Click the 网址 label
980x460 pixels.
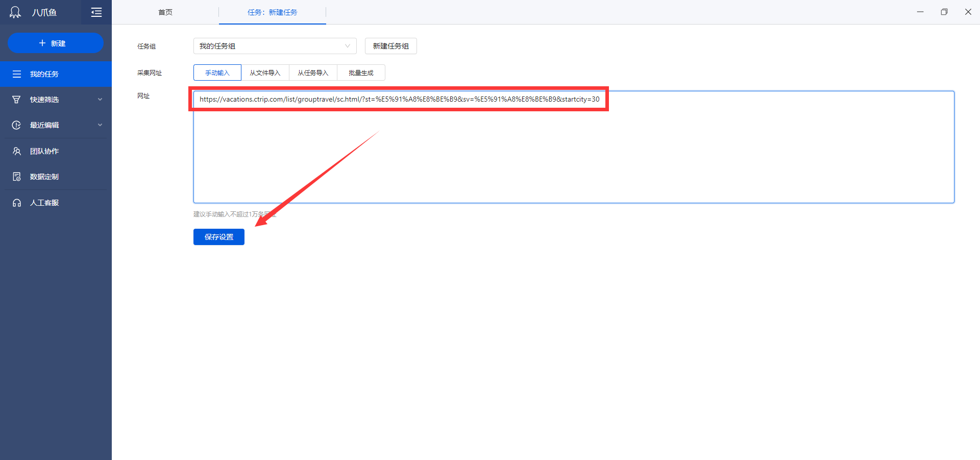143,96
